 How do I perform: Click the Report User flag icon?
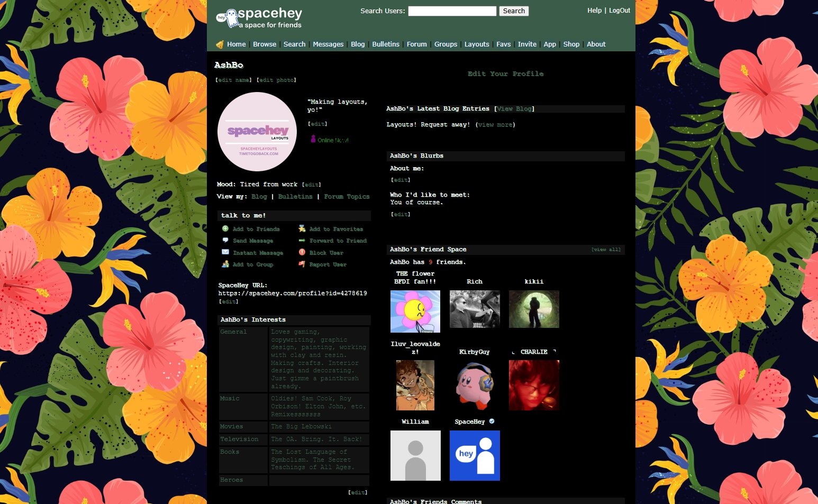click(x=302, y=264)
